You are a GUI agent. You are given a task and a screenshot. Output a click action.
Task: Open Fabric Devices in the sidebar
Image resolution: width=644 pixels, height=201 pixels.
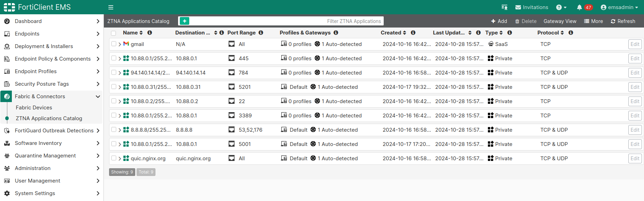[x=34, y=108]
